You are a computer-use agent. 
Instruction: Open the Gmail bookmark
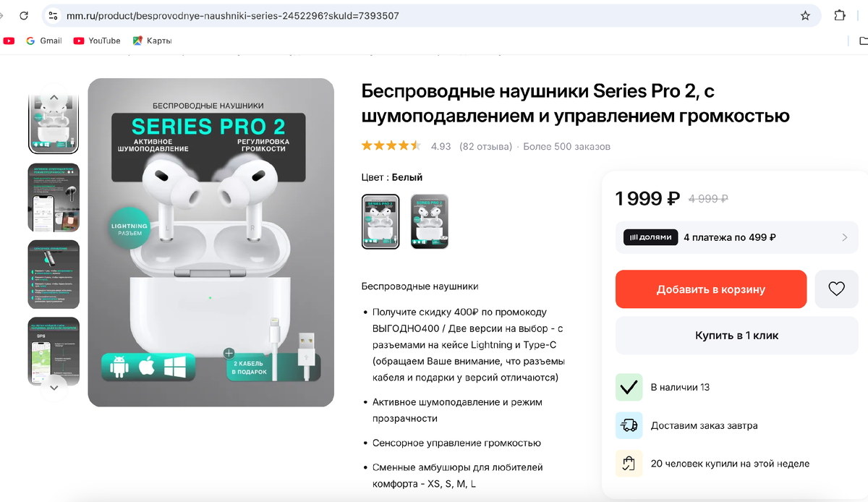pyautogui.click(x=43, y=41)
